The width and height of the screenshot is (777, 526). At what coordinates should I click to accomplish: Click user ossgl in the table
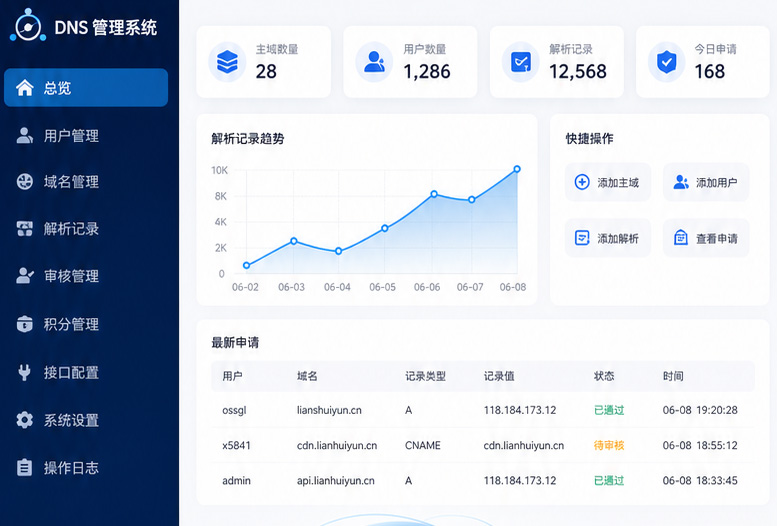click(234, 410)
